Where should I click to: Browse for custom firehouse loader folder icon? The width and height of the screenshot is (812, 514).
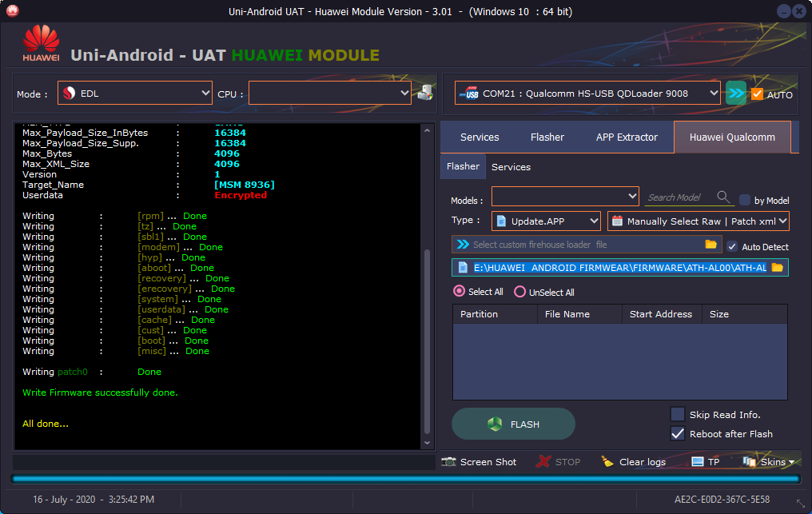tap(711, 244)
